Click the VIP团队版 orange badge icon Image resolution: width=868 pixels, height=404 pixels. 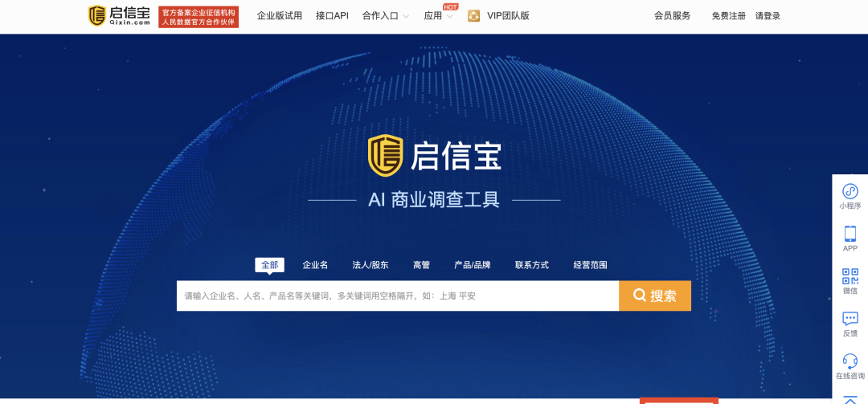pos(473,16)
